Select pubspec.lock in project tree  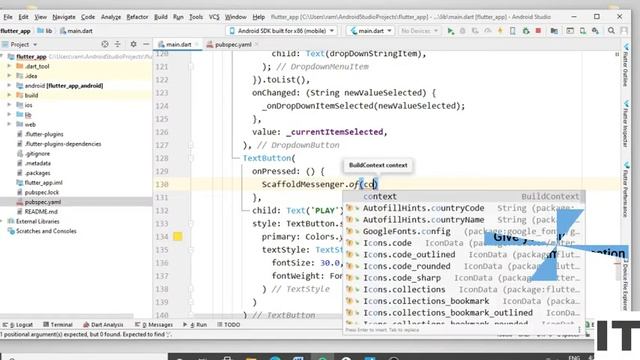point(42,192)
